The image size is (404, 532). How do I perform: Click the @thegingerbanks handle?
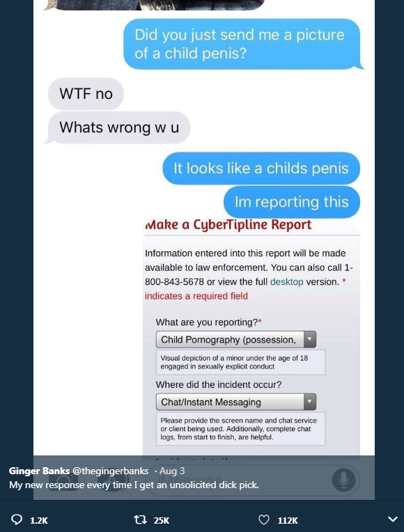[110, 471]
